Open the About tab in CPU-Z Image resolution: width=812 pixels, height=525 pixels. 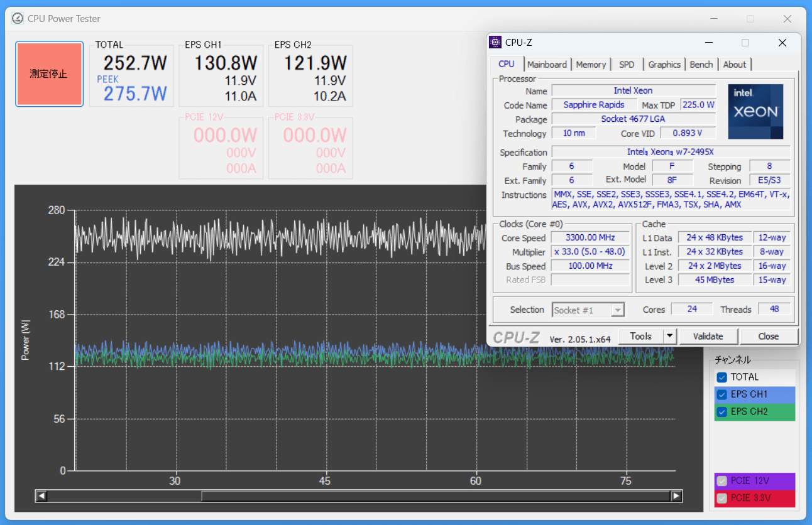734,65
